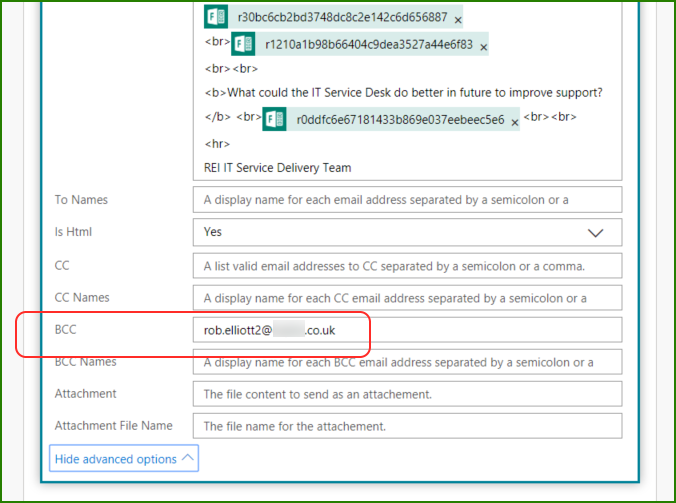
Task: Click the 'To Names' label
Action: (x=81, y=200)
